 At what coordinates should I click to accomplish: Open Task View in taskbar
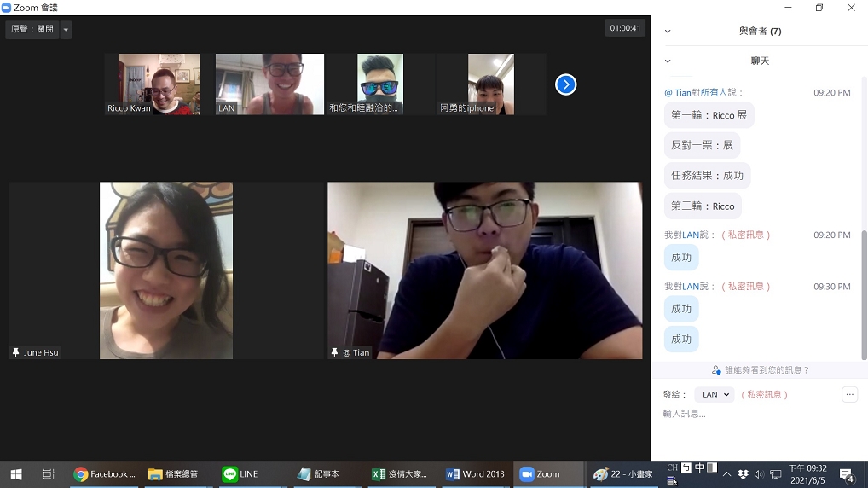click(x=49, y=474)
